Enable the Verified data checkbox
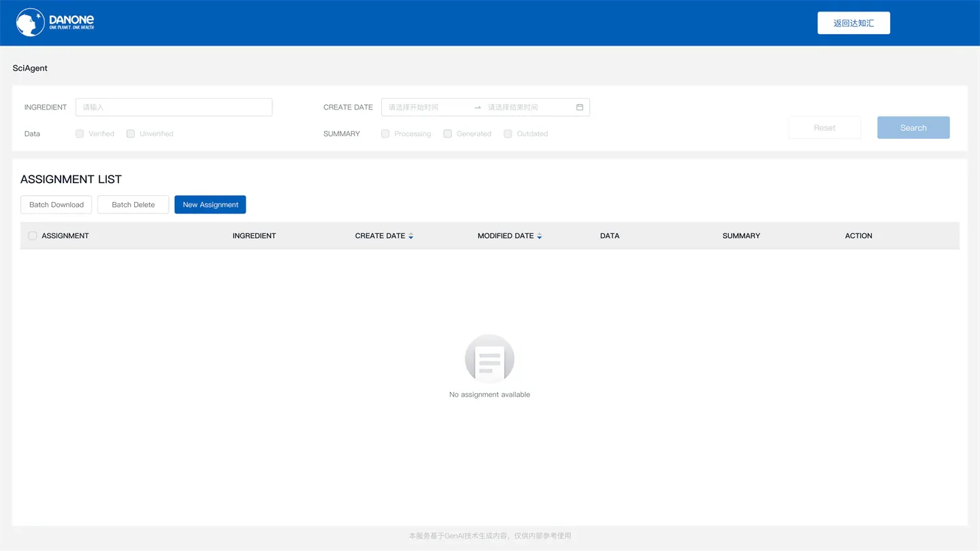This screenshot has width=980, height=551. (x=80, y=133)
